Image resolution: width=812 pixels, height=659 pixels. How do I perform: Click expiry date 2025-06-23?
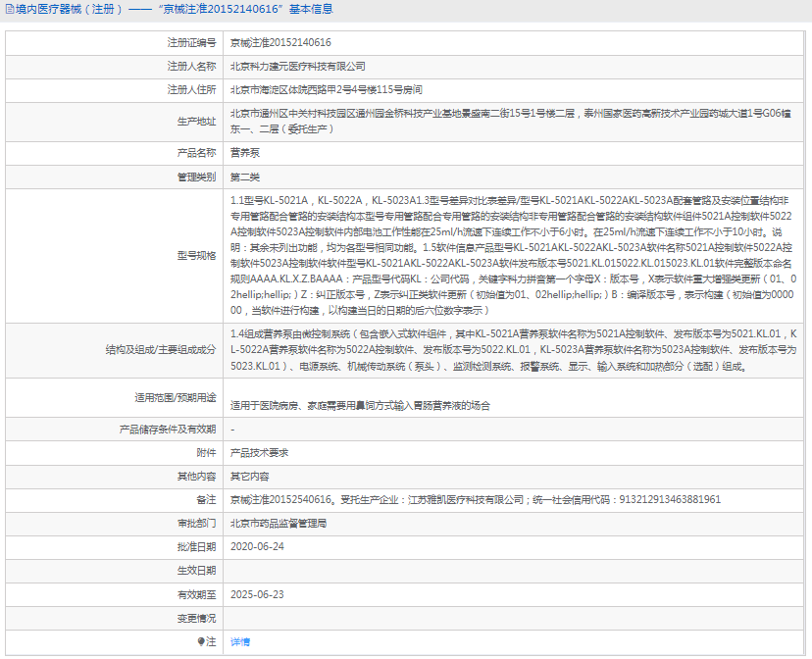(257, 595)
